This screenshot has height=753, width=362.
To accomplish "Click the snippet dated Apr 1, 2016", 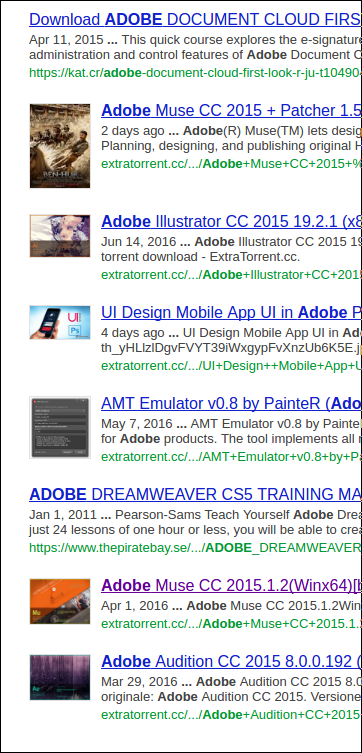I will [231, 606].
